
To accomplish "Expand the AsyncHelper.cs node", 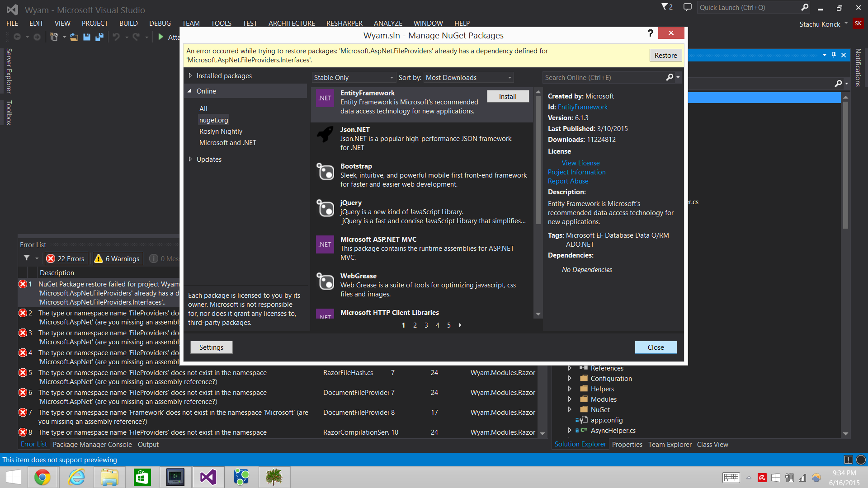I will coord(570,430).
